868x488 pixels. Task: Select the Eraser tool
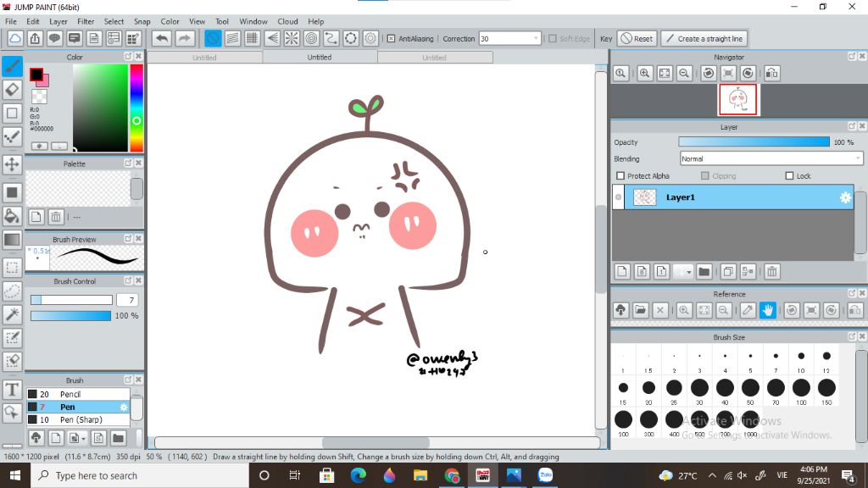pyautogui.click(x=12, y=90)
